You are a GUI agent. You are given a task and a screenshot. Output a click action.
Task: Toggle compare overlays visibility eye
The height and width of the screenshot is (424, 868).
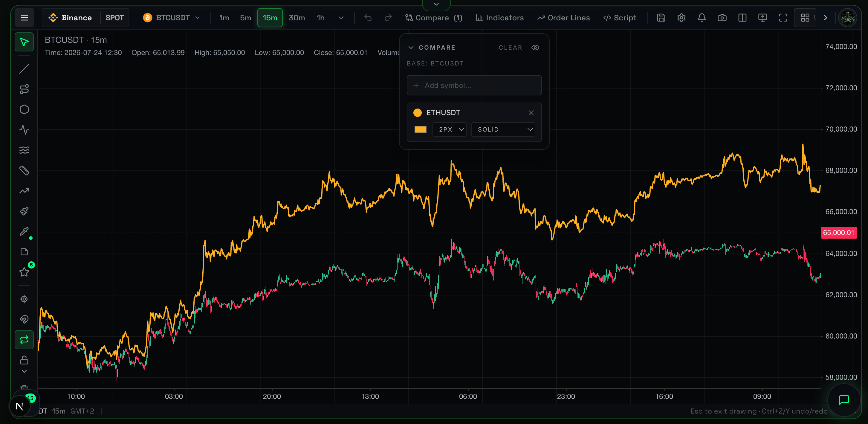(535, 48)
